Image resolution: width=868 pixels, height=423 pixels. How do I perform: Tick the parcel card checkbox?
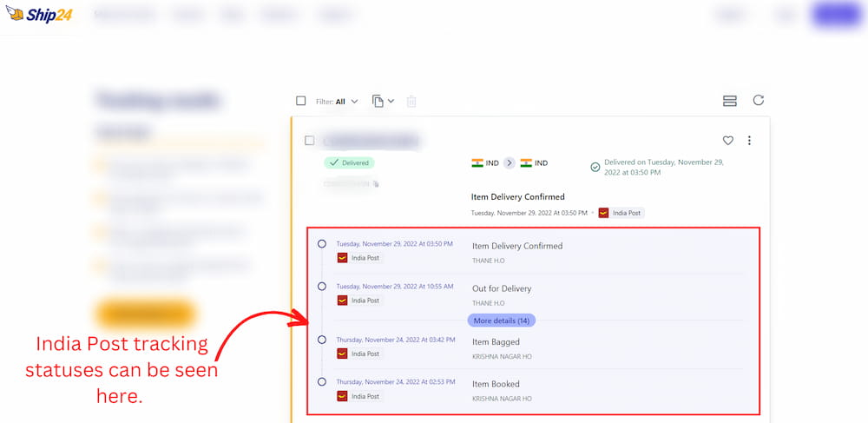tap(310, 141)
